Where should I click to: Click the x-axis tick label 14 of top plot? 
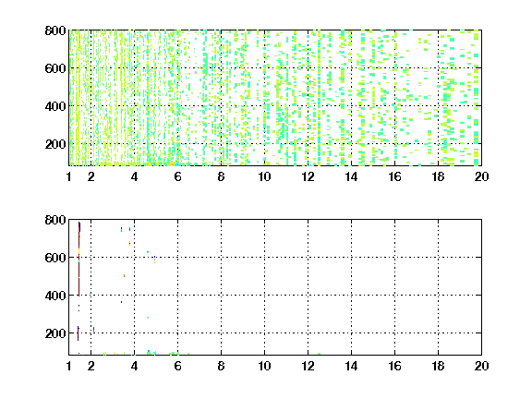coord(351,176)
